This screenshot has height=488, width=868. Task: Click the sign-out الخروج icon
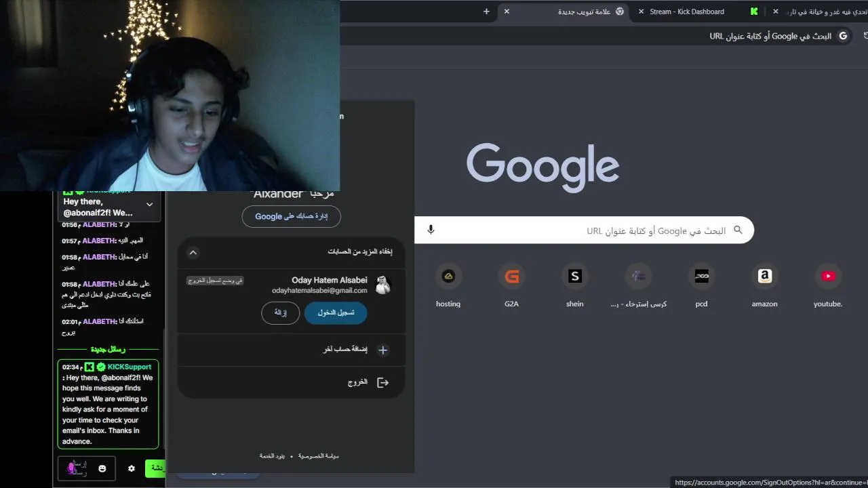click(383, 382)
